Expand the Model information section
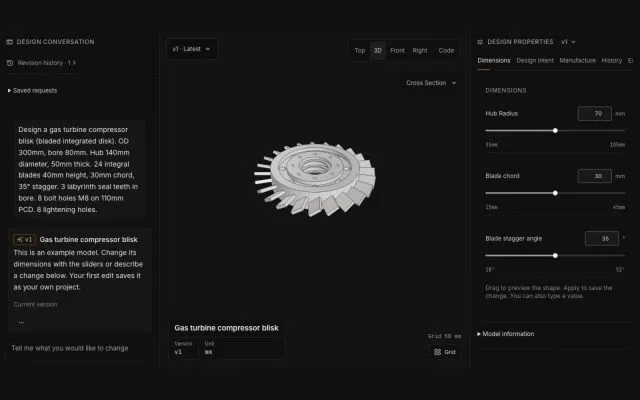Image resolution: width=640 pixels, height=400 pixels. pos(506,334)
